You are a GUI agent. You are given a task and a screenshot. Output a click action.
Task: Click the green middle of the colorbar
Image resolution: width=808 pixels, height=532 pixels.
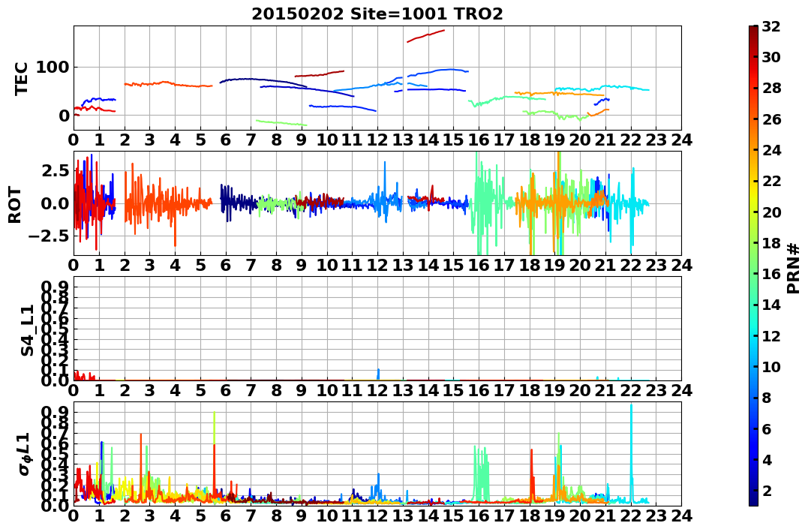tap(753, 266)
